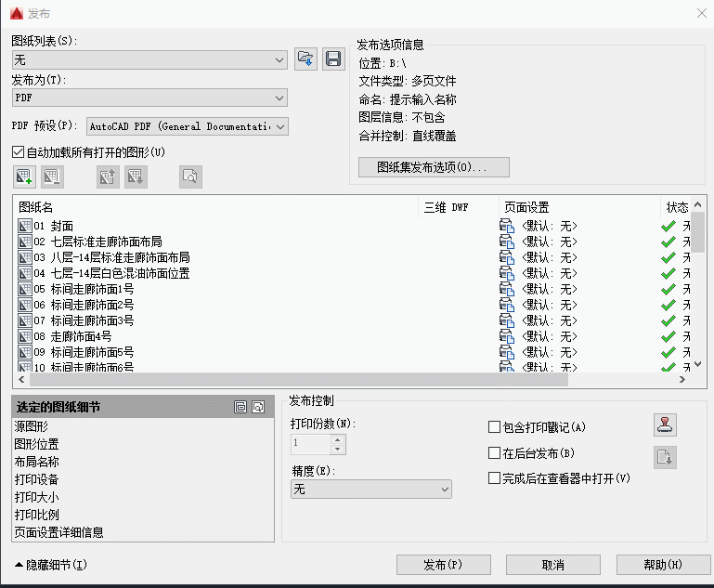
Task: Load sheet list folder icon
Action: click(x=305, y=59)
